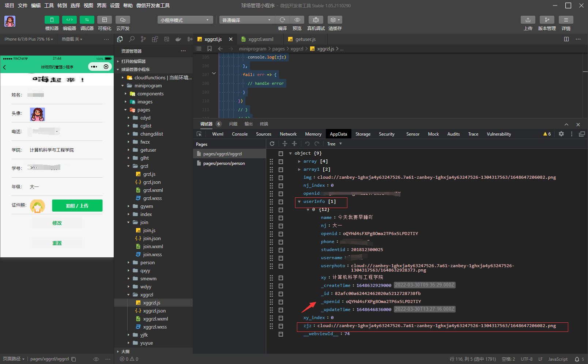
Task: Click the 修改 button in simulator
Action: (57, 223)
